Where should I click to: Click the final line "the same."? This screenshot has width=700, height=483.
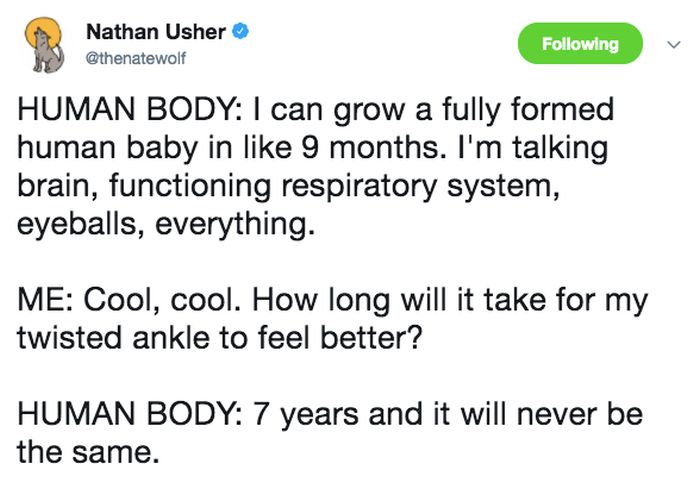(88, 452)
